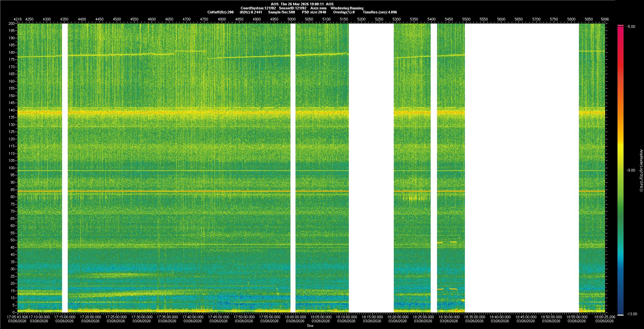This screenshot has height=329, width=644.
Task: Click the 100 Hz frequency axis label
Action: click(12, 168)
